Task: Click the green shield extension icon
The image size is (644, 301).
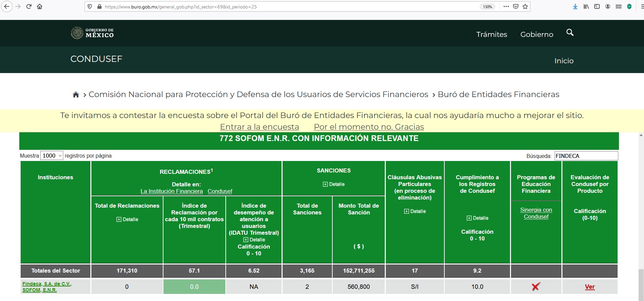Action: [x=629, y=6]
